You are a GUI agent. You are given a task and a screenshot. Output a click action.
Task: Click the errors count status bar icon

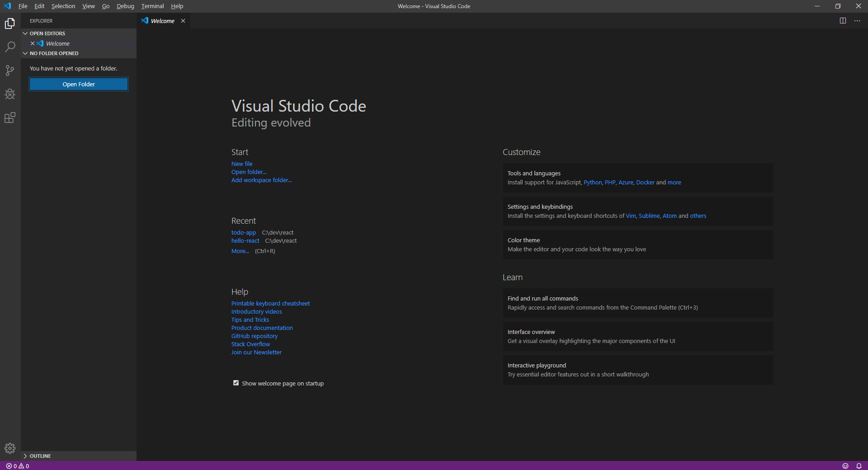12,466
